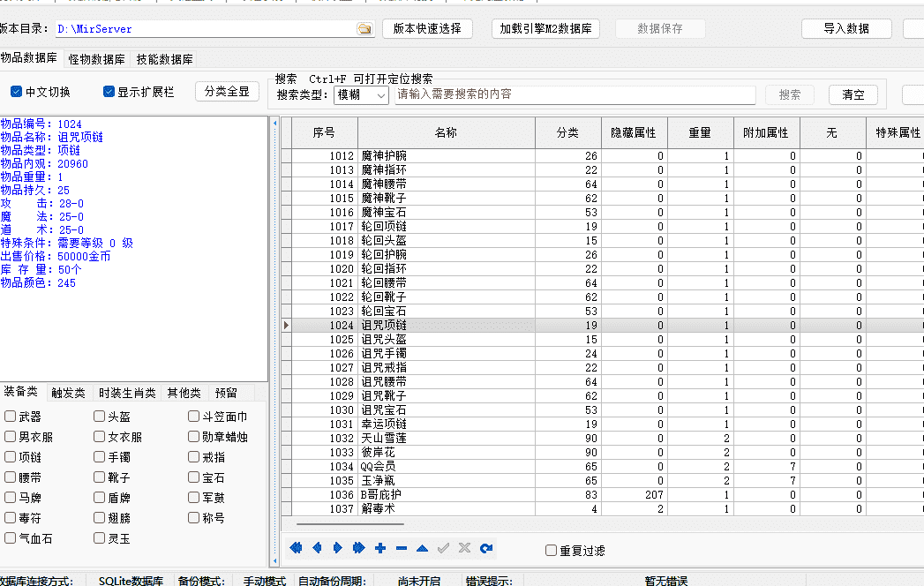This screenshot has width=924, height=586.
Task: Enable the 盾牌 checkbox
Action: point(99,498)
